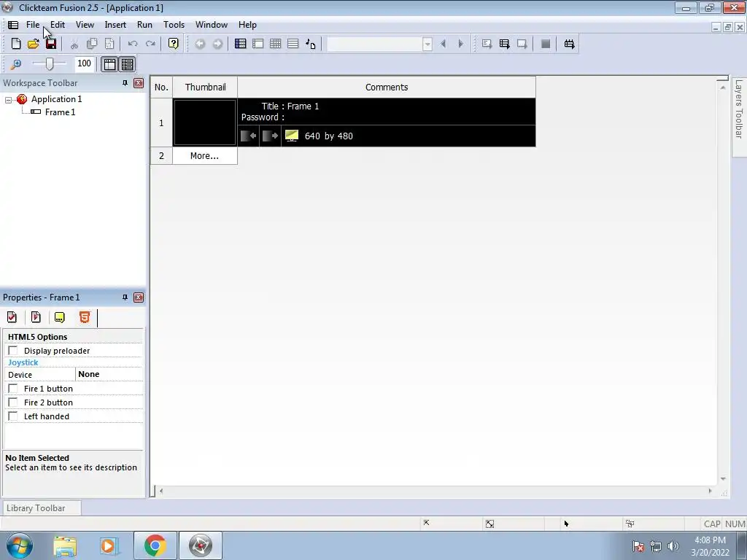
Task: Click the Copy icon in toolbar
Action: click(92, 44)
